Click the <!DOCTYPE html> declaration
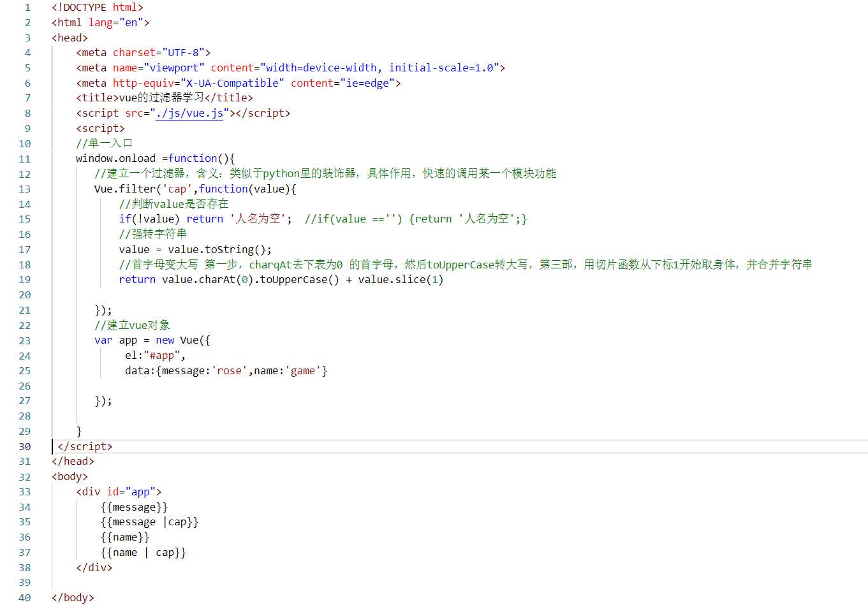This screenshot has height=605, width=868. click(98, 7)
